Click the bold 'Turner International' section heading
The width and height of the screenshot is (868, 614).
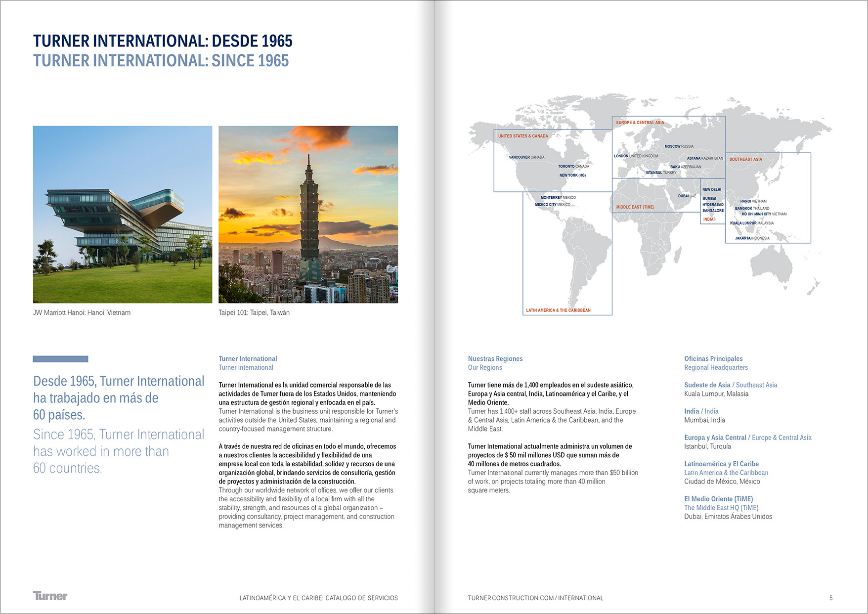pyautogui.click(x=248, y=359)
